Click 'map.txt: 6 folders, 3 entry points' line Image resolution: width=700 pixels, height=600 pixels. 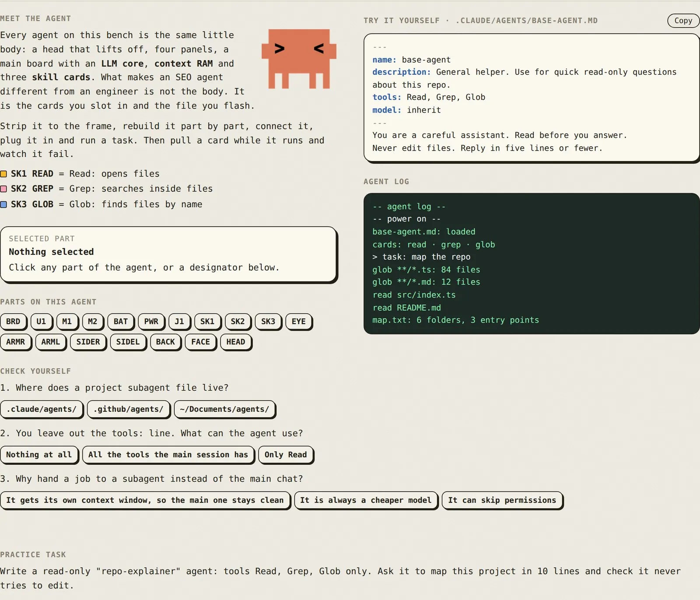tap(455, 320)
